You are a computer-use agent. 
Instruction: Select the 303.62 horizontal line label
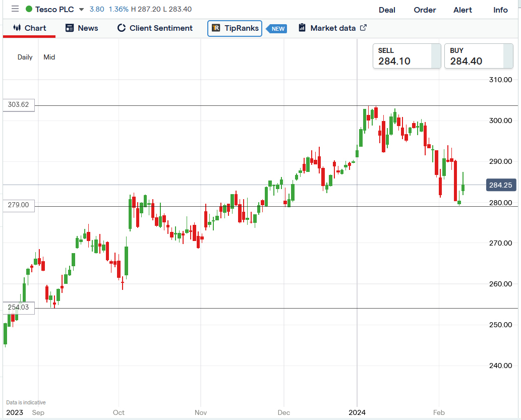pos(18,105)
